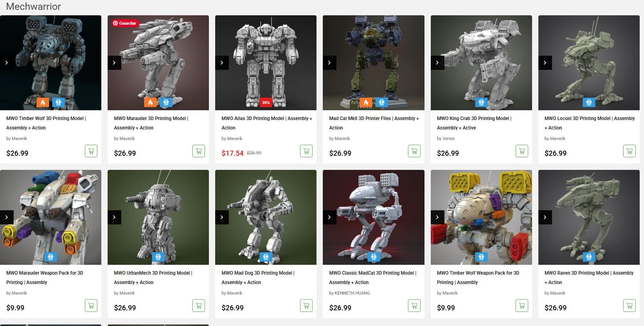Click Pinterest Guardar button on Marauder image
644x326 pixels.
click(124, 23)
